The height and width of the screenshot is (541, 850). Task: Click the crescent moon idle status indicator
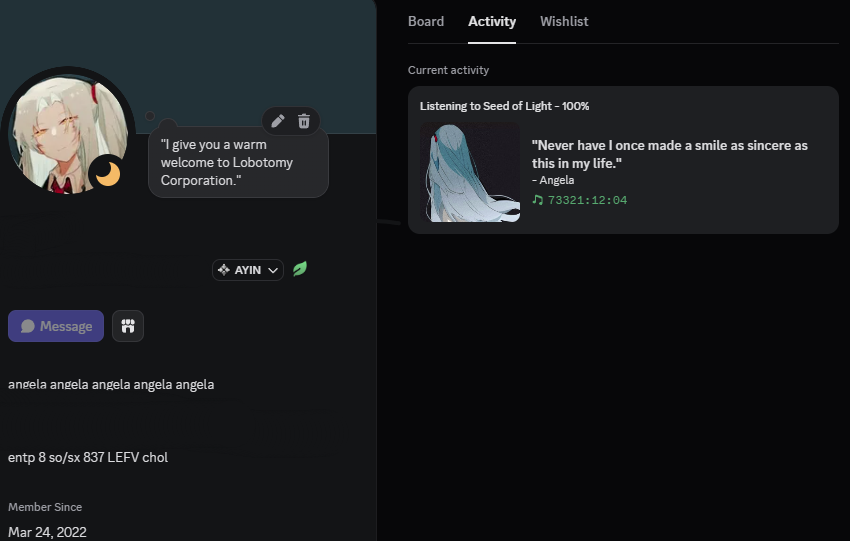[107, 174]
